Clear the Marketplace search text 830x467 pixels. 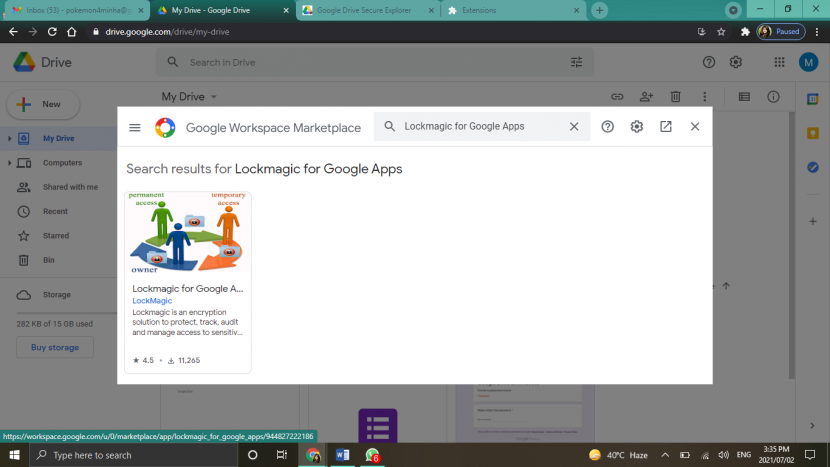click(574, 127)
